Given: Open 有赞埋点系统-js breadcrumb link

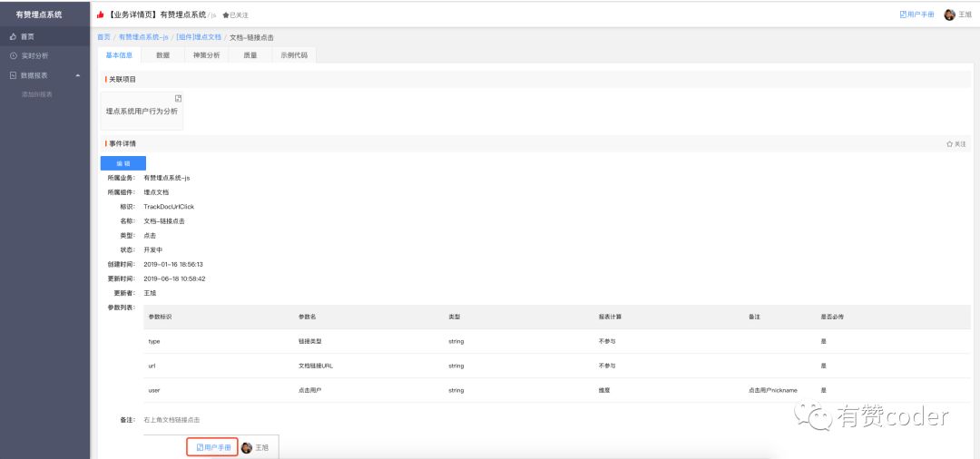Looking at the screenshot, I should point(143,37).
